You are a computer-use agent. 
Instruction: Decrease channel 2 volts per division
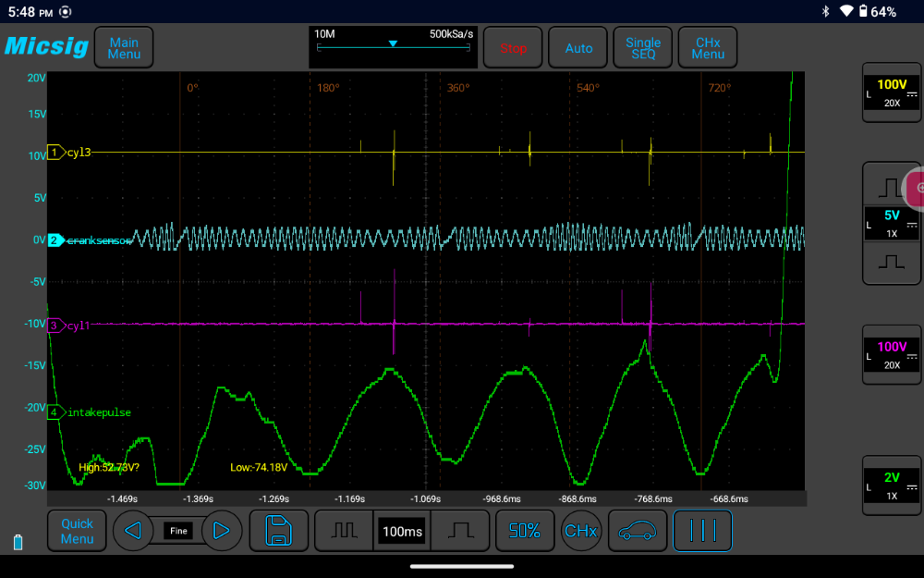coord(891,262)
